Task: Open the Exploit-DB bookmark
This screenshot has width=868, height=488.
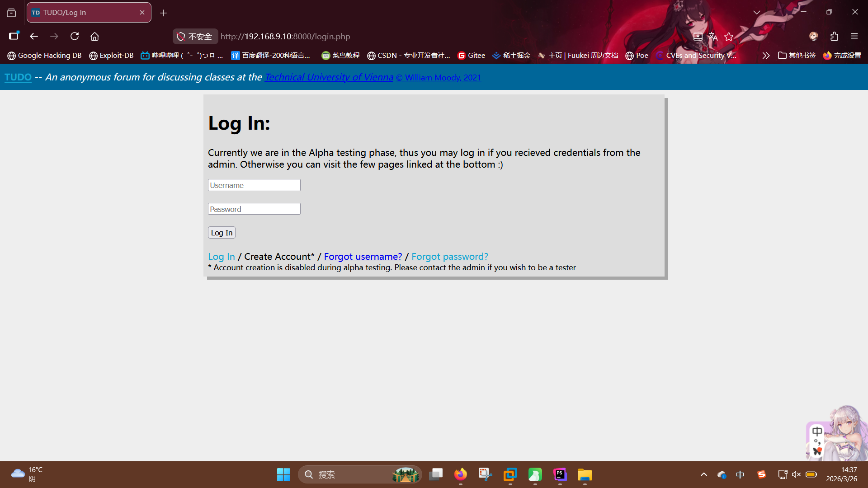Action: 111,56
